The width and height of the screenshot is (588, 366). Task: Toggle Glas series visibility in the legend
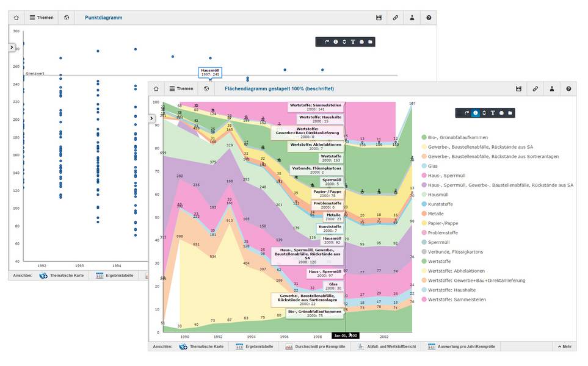point(435,166)
